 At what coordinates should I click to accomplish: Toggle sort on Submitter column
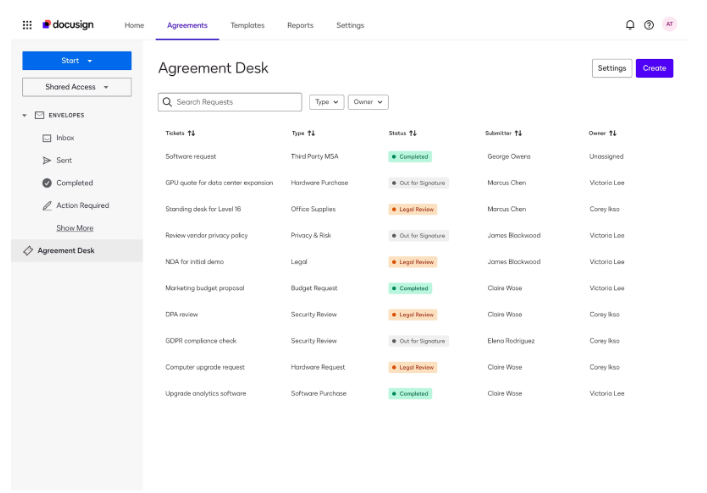518,133
